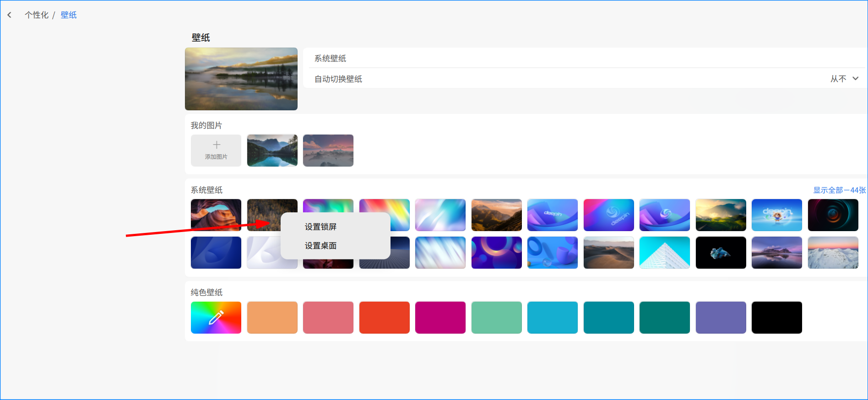The width and height of the screenshot is (868, 400).
Task: Select the orange solid color swatch
Action: [x=272, y=317]
